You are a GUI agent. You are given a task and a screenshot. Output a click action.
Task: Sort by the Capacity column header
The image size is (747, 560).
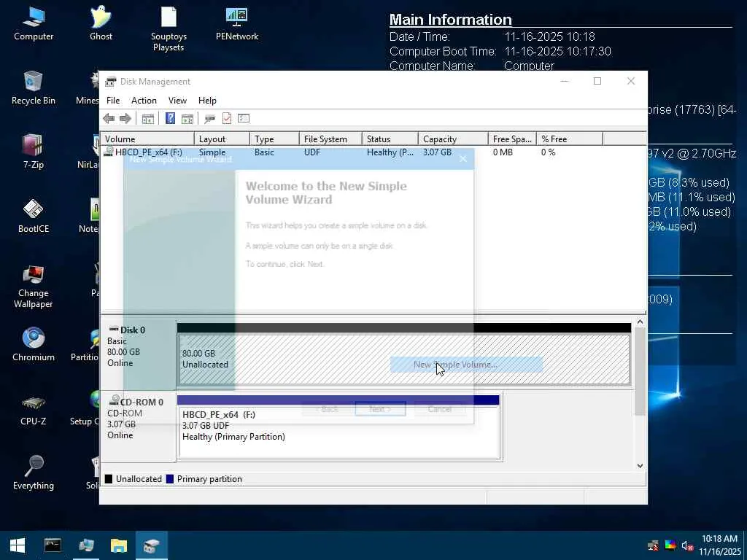[x=453, y=139]
